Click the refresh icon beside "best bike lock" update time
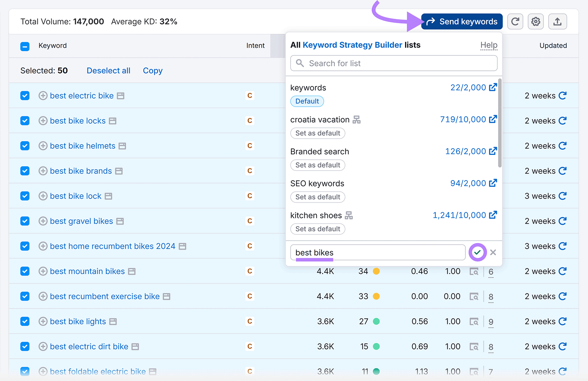The image size is (588, 381). [563, 196]
